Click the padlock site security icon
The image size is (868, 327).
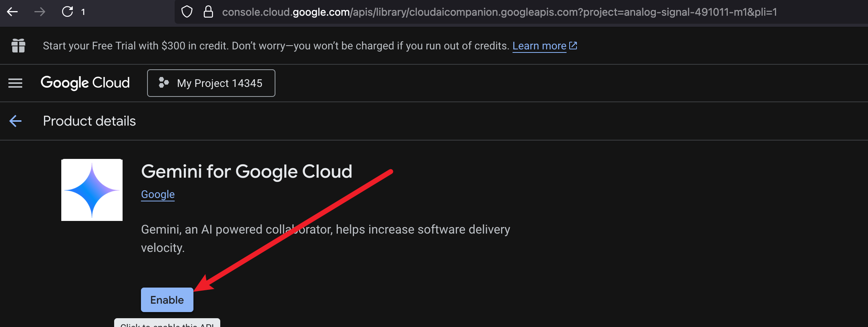[x=208, y=12]
